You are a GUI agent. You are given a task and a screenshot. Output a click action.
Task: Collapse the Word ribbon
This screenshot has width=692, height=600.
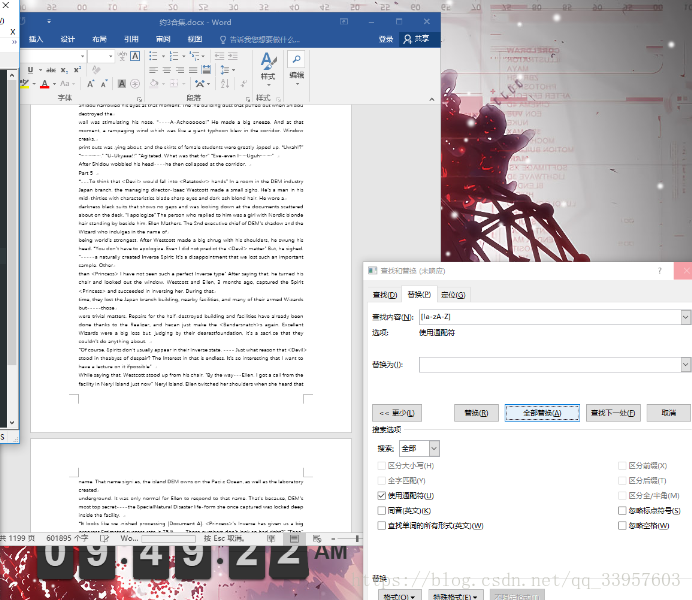click(x=432, y=99)
